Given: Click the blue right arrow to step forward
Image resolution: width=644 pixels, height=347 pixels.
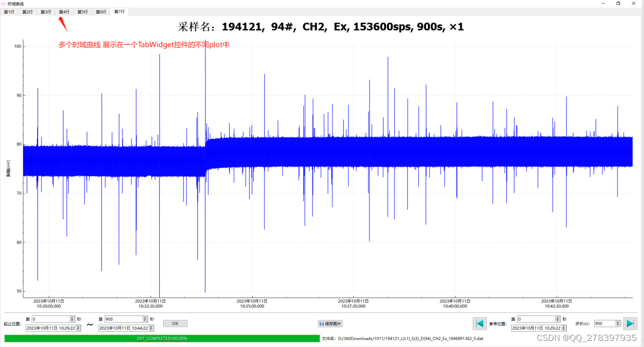Looking at the screenshot, I should pos(630,323).
